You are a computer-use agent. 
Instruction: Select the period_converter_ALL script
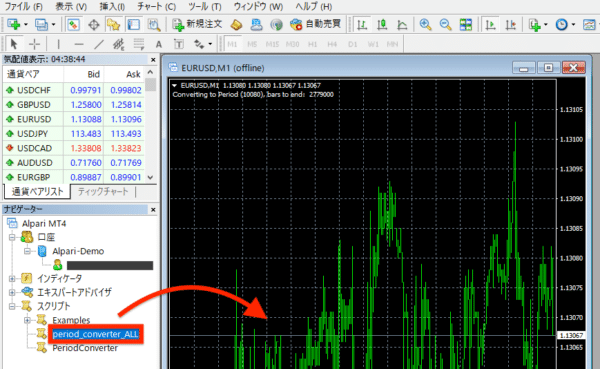(x=95, y=334)
